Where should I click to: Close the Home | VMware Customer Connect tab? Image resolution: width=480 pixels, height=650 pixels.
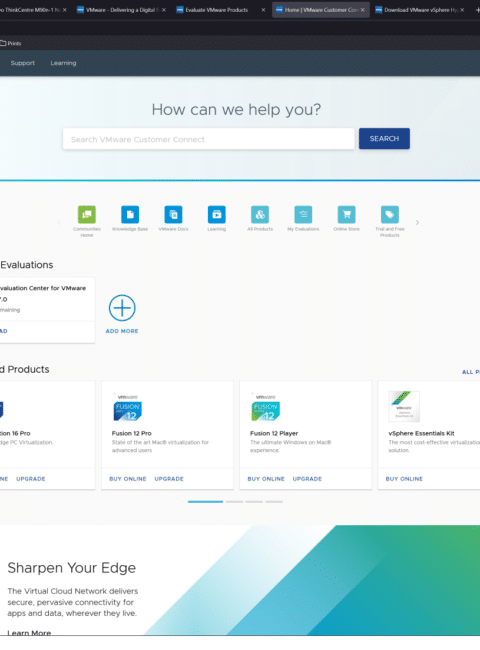(x=363, y=10)
